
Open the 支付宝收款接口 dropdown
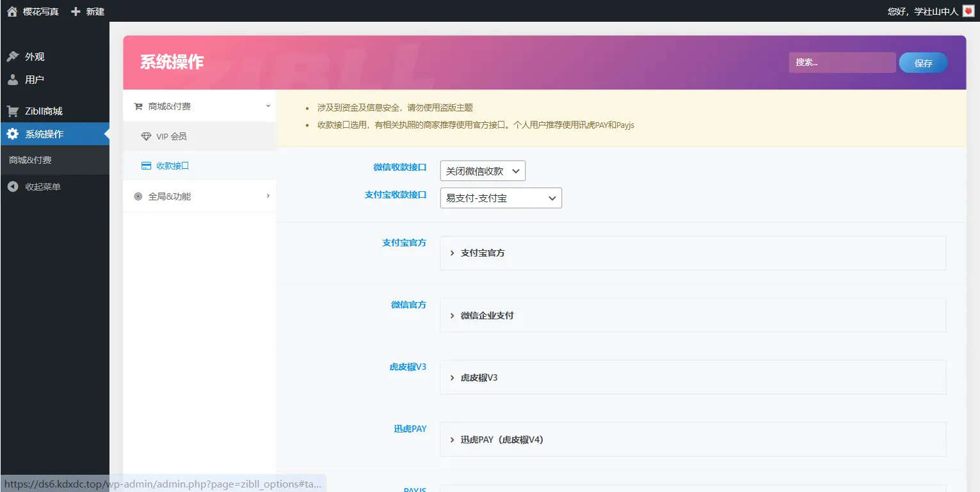click(500, 198)
